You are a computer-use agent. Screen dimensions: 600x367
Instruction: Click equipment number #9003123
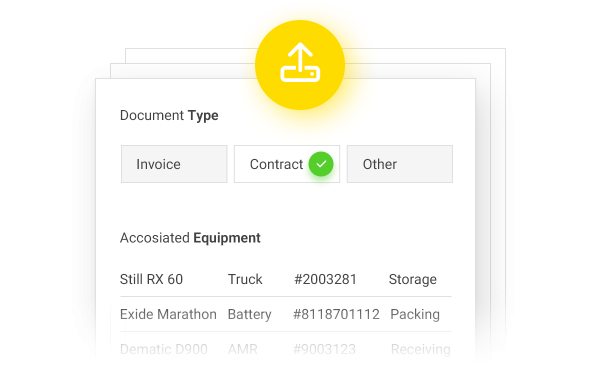click(324, 349)
